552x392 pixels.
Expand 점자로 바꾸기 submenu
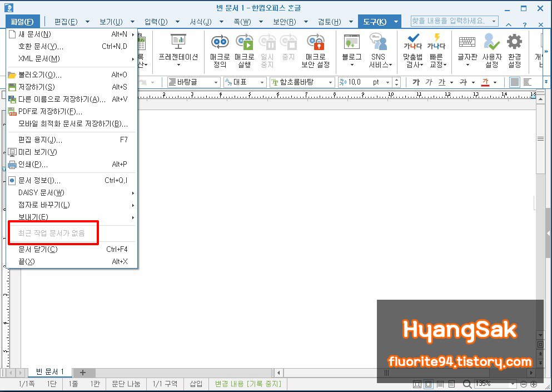coord(72,205)
